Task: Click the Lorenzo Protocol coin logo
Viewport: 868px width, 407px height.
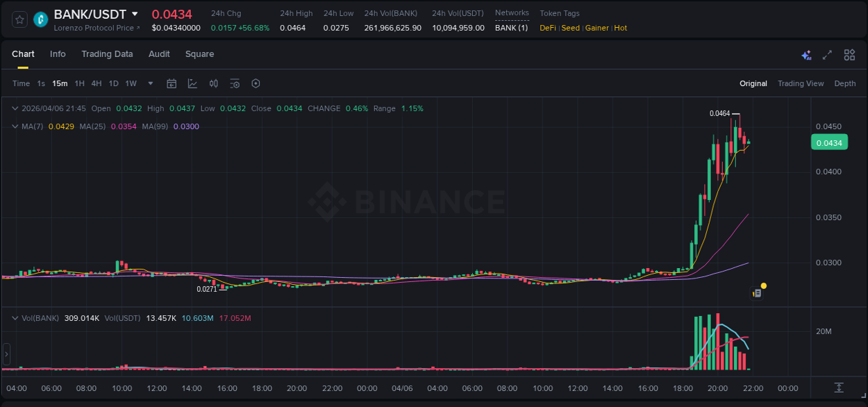Action: click(41, 19)
